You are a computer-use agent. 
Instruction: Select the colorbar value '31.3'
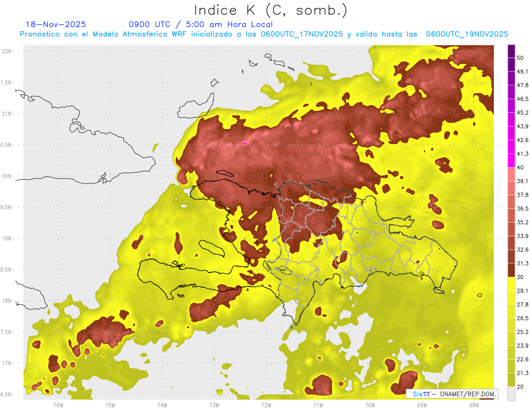(x=523, y=263)
